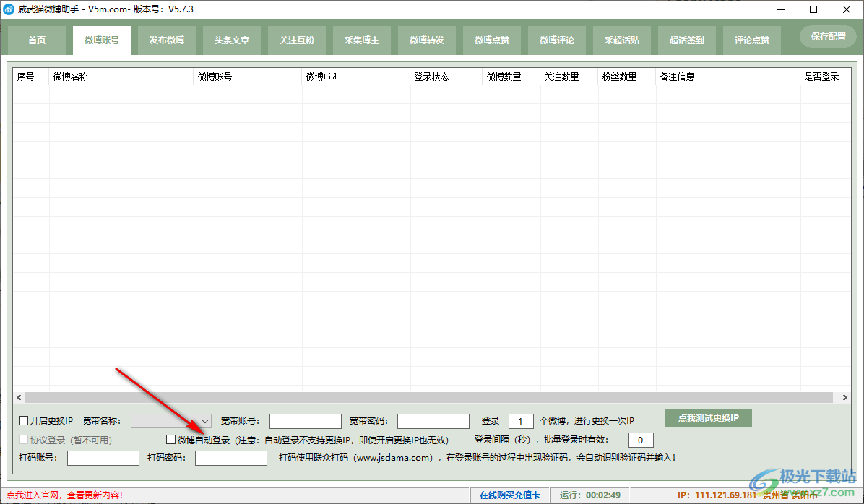Screen dimensions: 864x504
Task: Switch to the 微博账号 tab
Action: tap(102, 40)
